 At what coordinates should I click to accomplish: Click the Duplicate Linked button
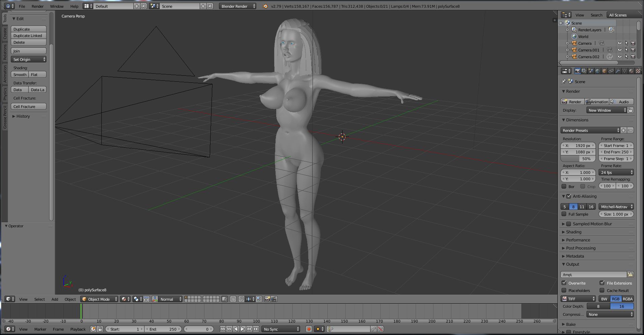tap(29, 36)
